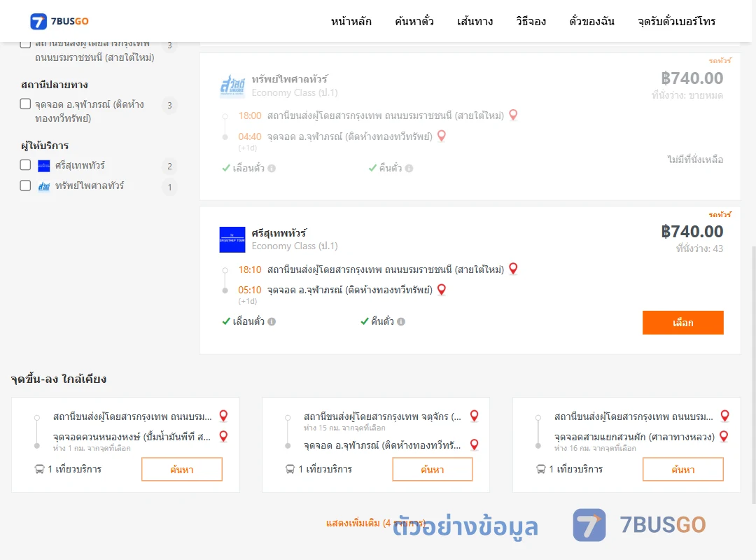Image resolution: width=756 pixels, height=560 pixels.
Task: Click bus icon on จตุจักร card service count
Action: tap(290, 469)
